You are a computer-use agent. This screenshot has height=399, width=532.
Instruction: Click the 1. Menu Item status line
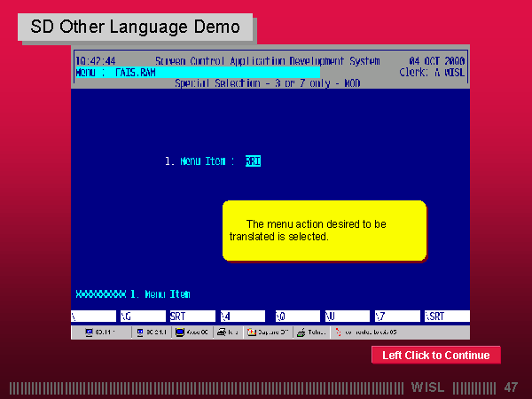pos(133,293)
